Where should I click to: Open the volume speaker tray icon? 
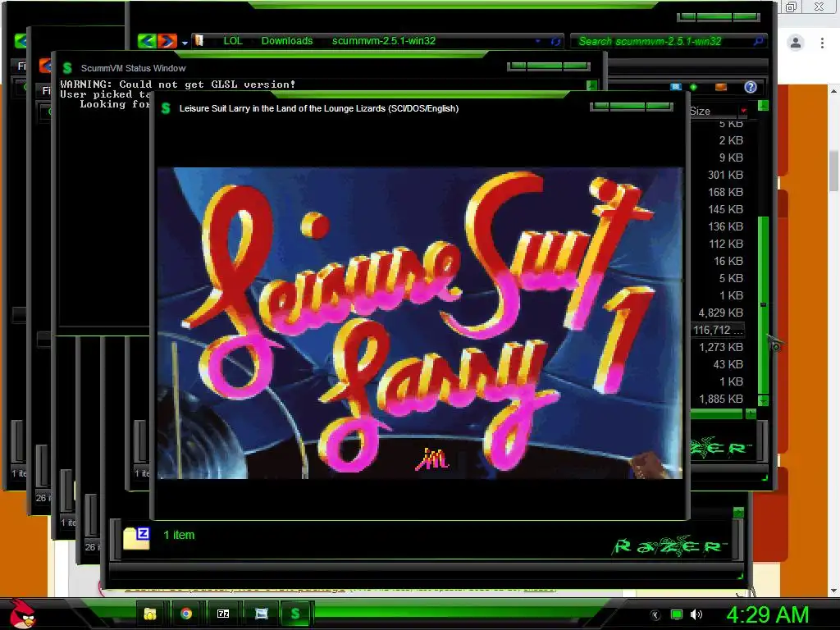696,614
